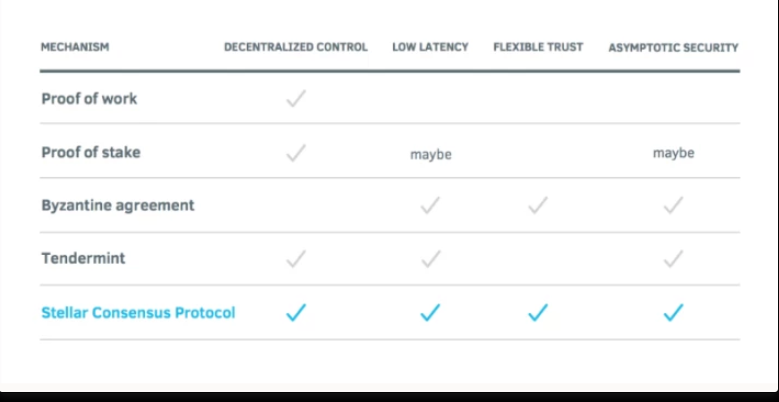779x402 pixels.
Task: Click the Asymptotic Security column header
Action: pos(673,48)
